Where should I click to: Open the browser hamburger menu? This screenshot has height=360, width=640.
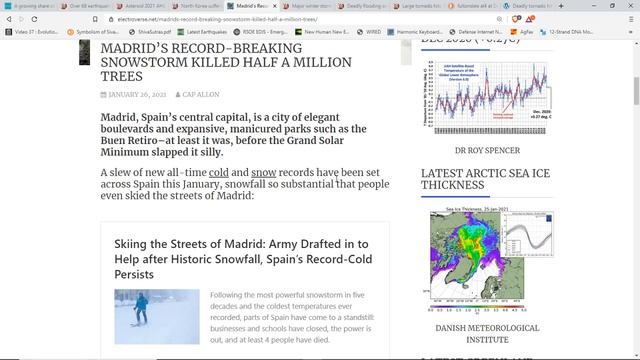[x=631, y=19]
